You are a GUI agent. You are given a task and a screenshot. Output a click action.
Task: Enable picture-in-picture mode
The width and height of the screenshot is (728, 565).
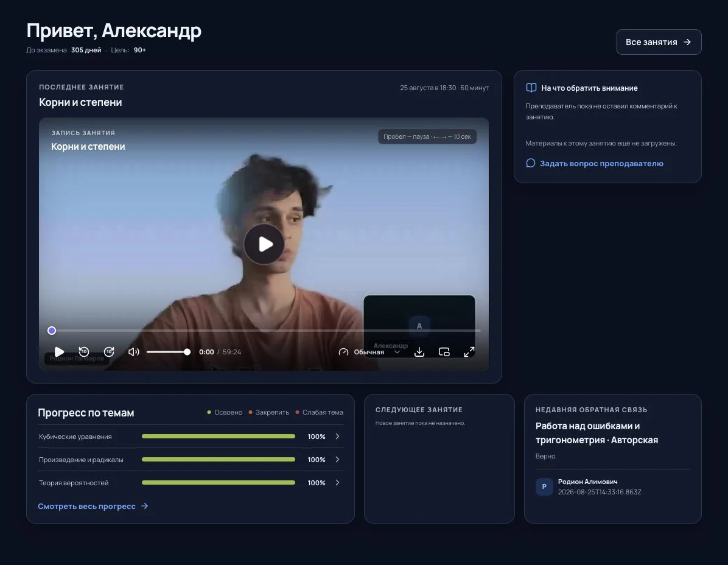[444, 352]
